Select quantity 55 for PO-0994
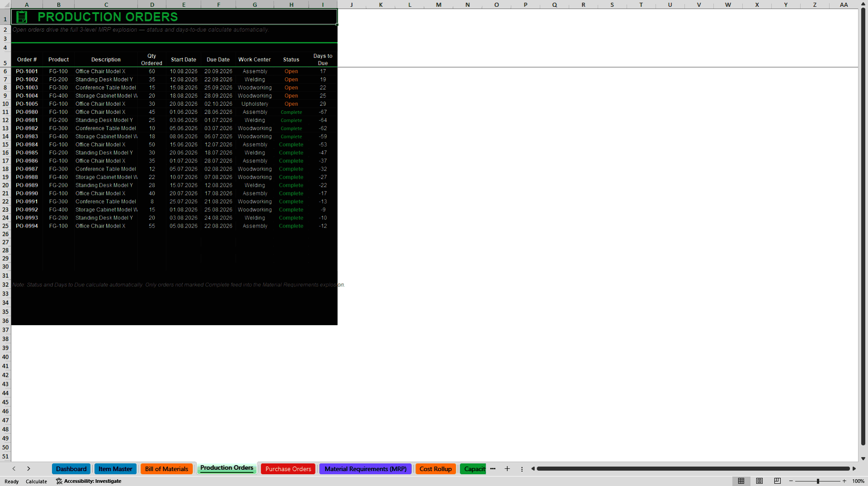The image size is (868, 486). 152,226
